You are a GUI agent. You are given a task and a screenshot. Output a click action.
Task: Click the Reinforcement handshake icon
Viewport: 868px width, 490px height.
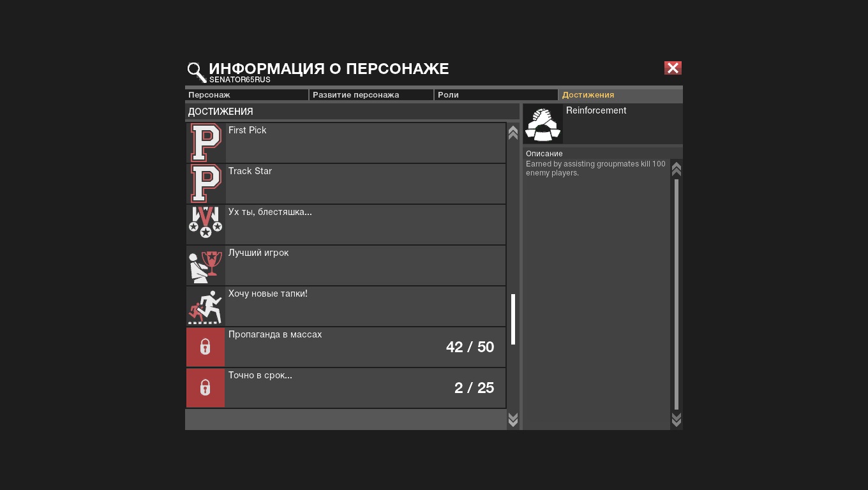pyautogui.click(x=542, y=124)
